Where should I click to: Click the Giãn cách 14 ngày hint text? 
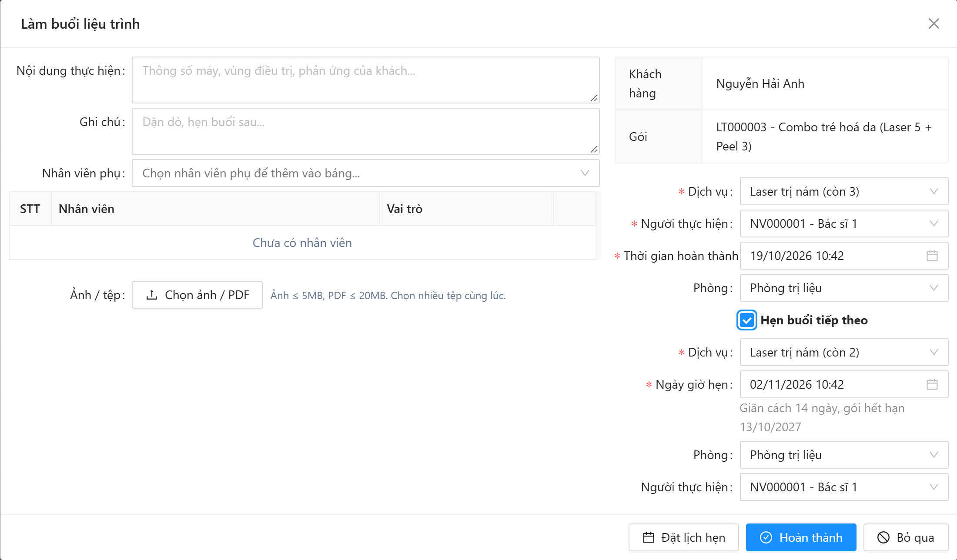point(822,417)
